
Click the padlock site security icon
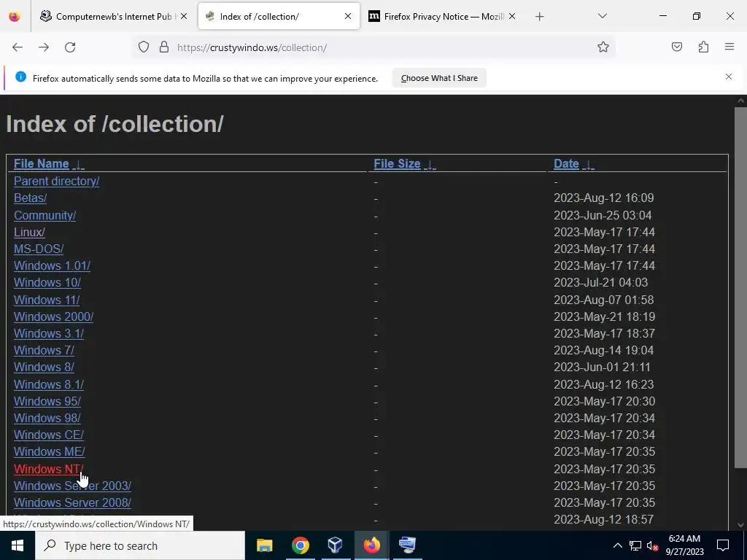(164, 47)
